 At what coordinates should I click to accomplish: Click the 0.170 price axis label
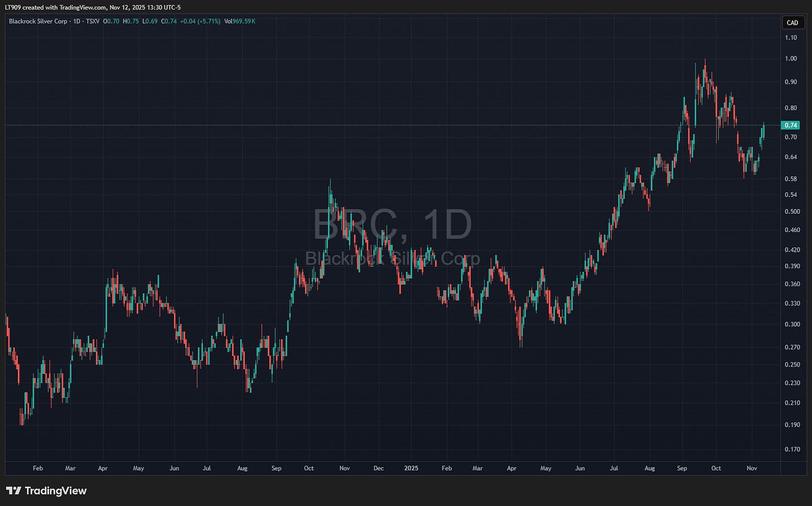[792, 449]
